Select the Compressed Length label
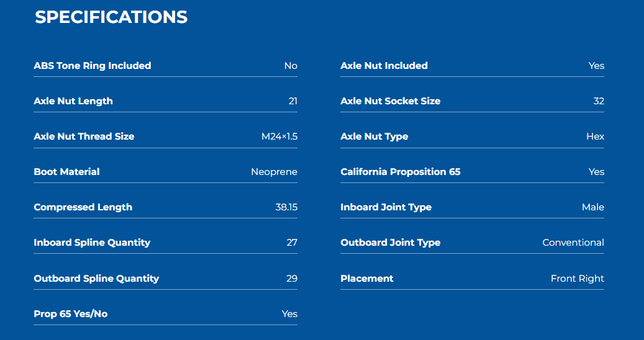 [83, 207]
